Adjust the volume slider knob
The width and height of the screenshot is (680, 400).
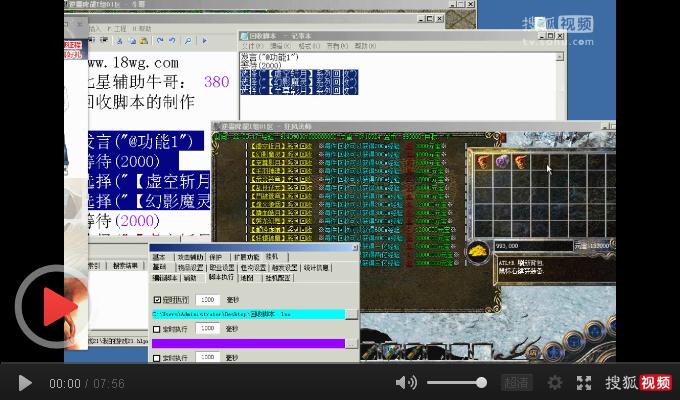[x=481, y=383]
